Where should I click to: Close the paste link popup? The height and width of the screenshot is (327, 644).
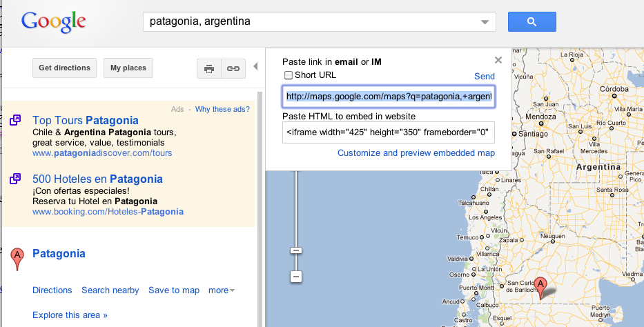pyautogui.click(x=498, y=61)
